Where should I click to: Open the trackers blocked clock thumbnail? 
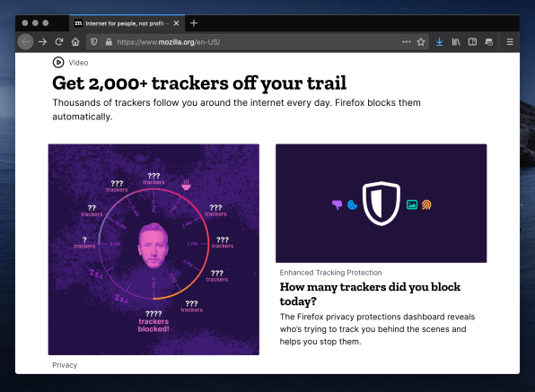pos(153,249)
